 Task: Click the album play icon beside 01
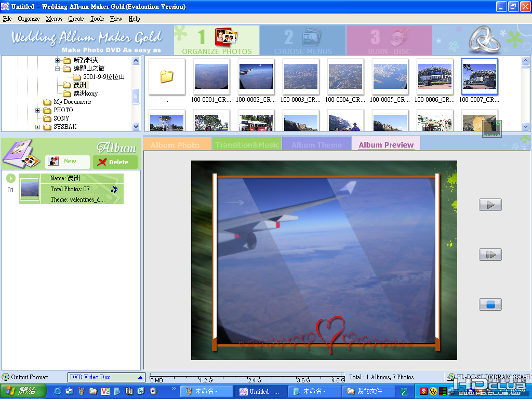(11, 178)
